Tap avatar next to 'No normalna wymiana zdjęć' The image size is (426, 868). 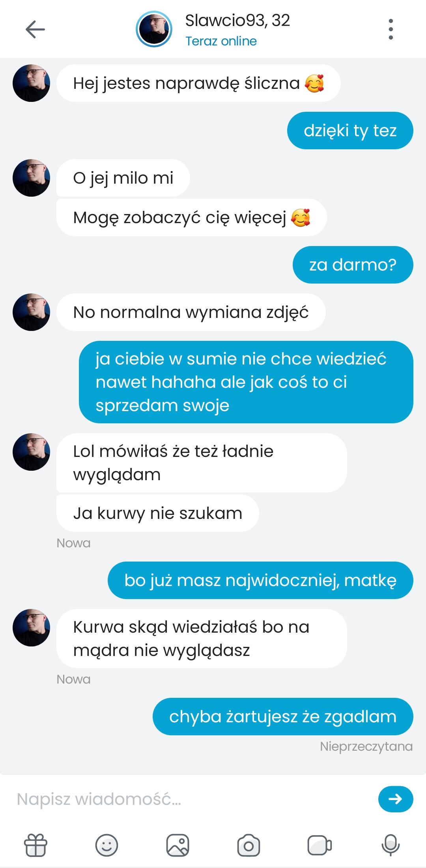pyautogui.click(x=31, y=312)
